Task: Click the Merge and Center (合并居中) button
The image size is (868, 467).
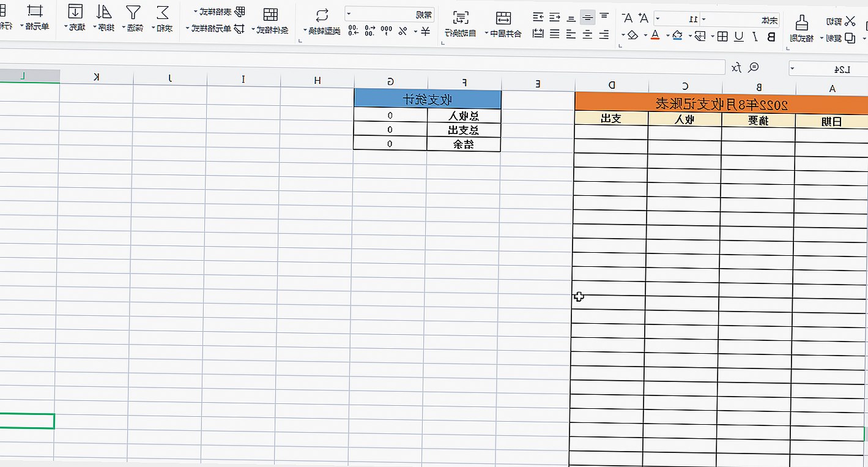Action: coord(503,17)
